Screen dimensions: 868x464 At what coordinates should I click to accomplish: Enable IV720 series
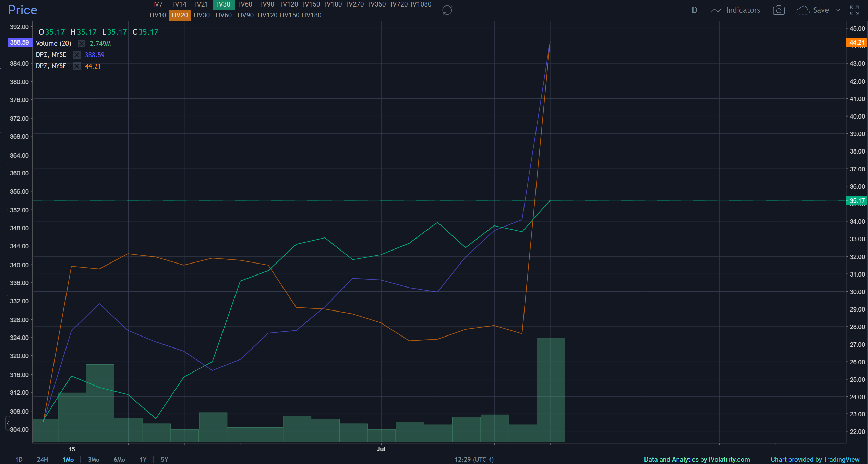point(399,4)
